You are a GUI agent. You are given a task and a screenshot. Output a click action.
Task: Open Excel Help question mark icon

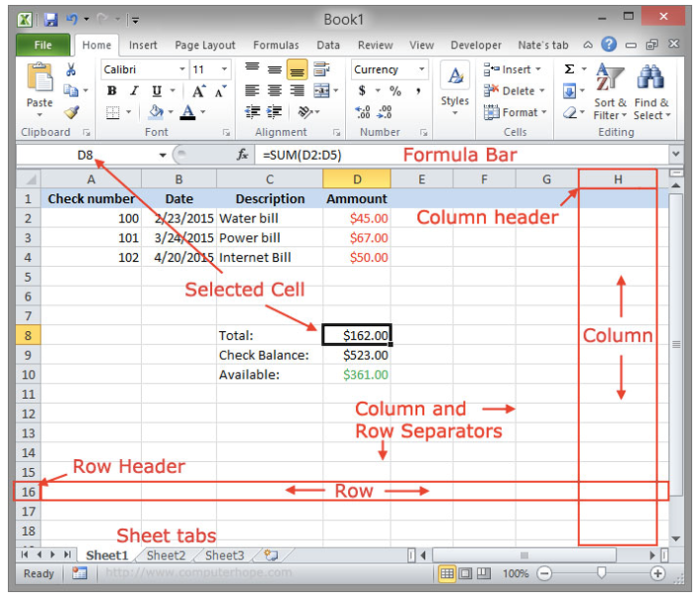pyautogui.click(x=609, y=44)
